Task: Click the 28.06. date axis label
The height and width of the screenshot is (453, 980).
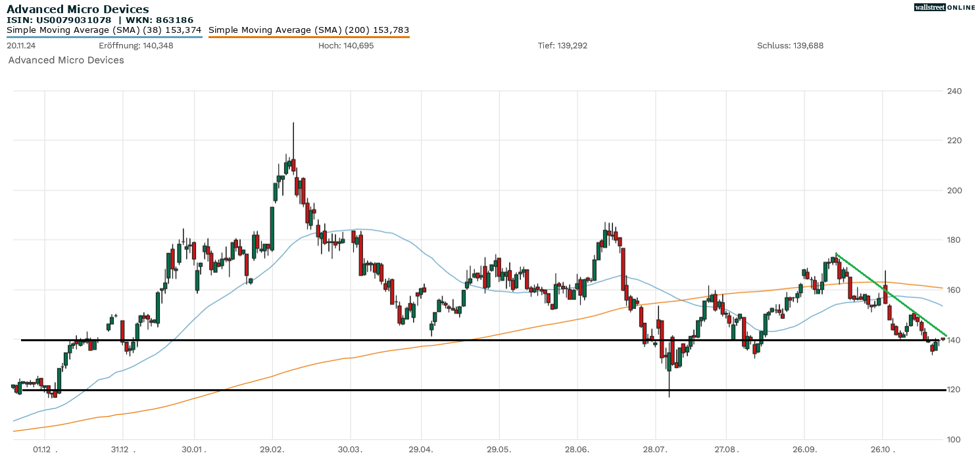Action: [x=577, y=450]
